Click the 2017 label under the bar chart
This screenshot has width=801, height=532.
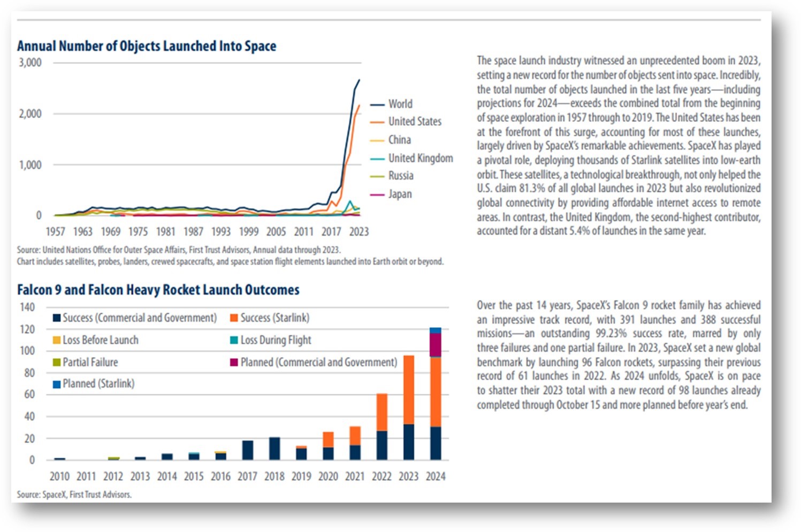(247, 476)
